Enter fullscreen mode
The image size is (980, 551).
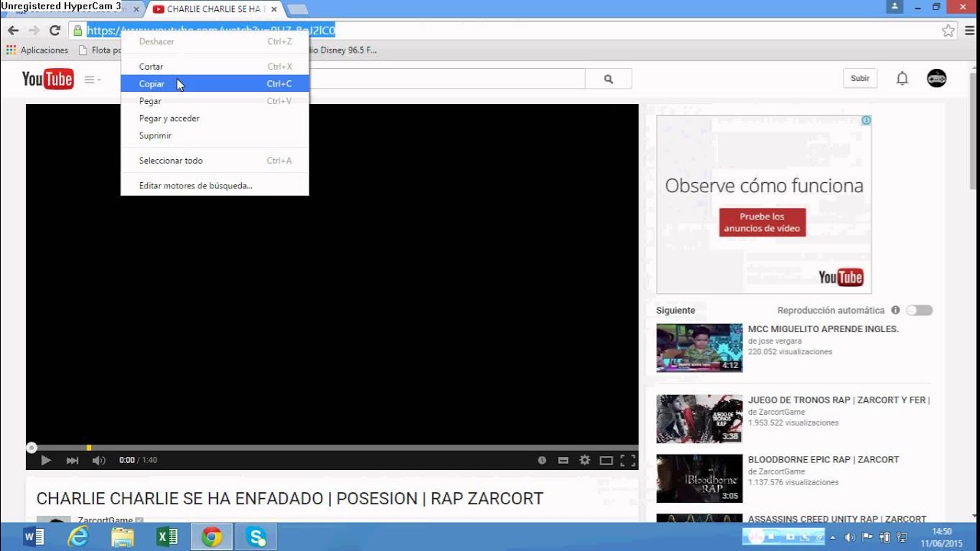[628, 460]
